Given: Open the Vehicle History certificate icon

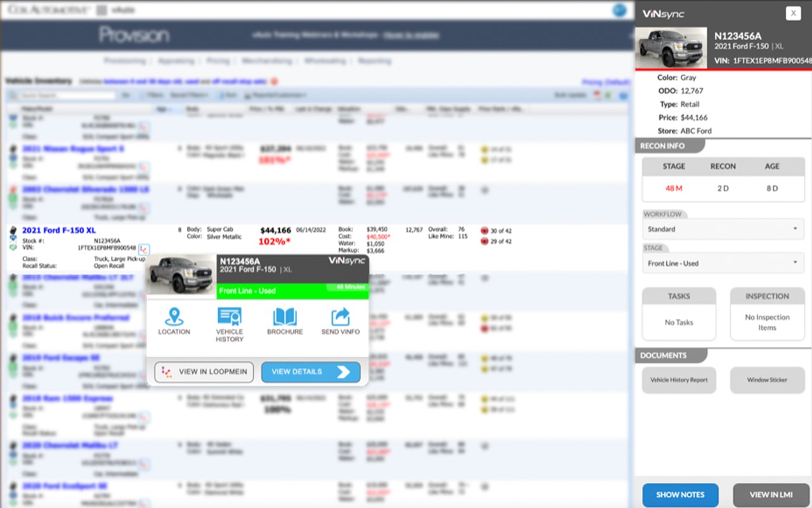Looking at the screenshot, I should 229,316.
